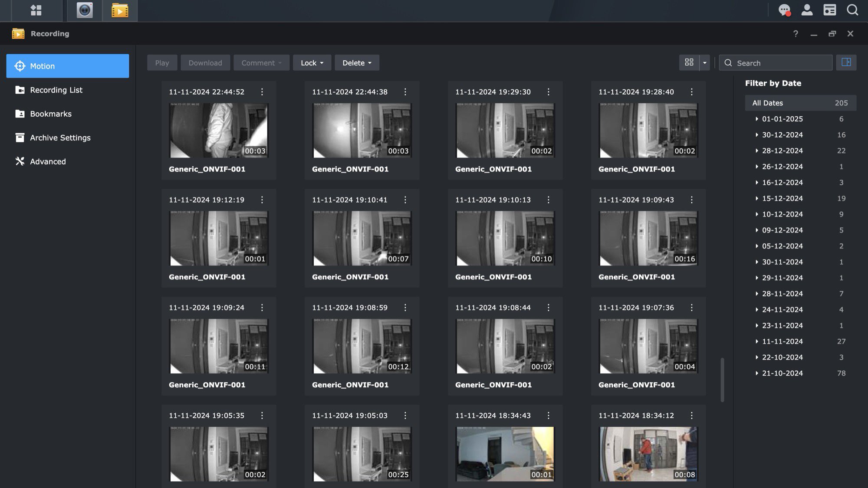This screenshot has height=488, width=868.
Task: Toggle the side filter panel icon
Action: [846, 62]
